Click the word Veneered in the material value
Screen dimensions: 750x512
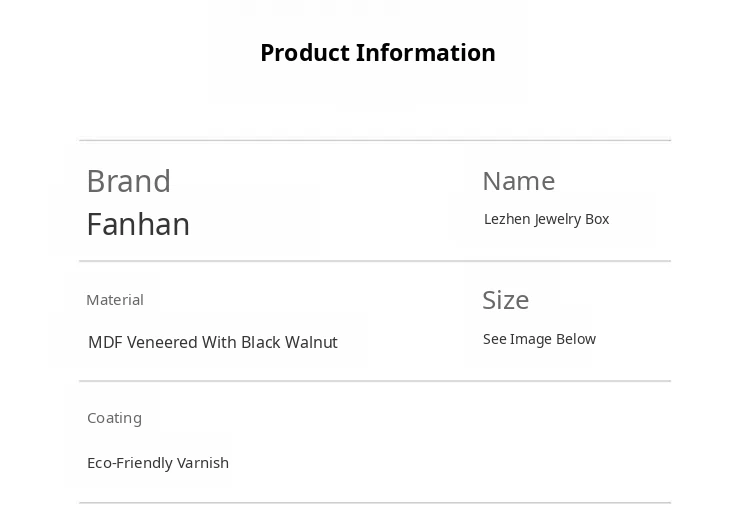[162, 342]
